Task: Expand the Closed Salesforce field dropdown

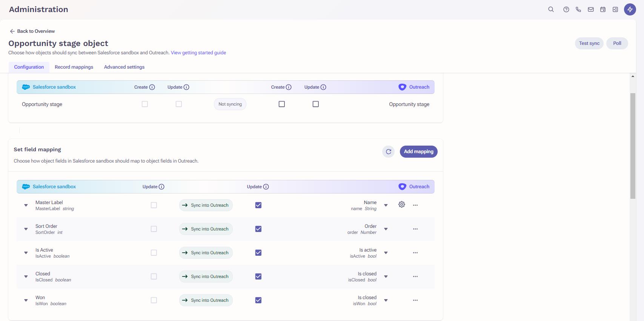Action: point(26,277)
